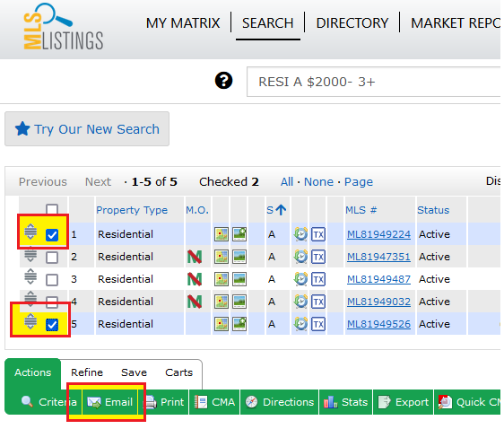Sort by the S status column
Viewport: 504px width, 429px height.
[x=276, y=210]
